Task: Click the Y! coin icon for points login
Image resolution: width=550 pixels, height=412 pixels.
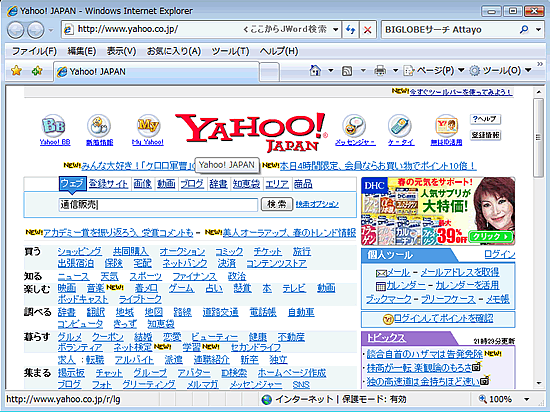Action: click(388, 319)
